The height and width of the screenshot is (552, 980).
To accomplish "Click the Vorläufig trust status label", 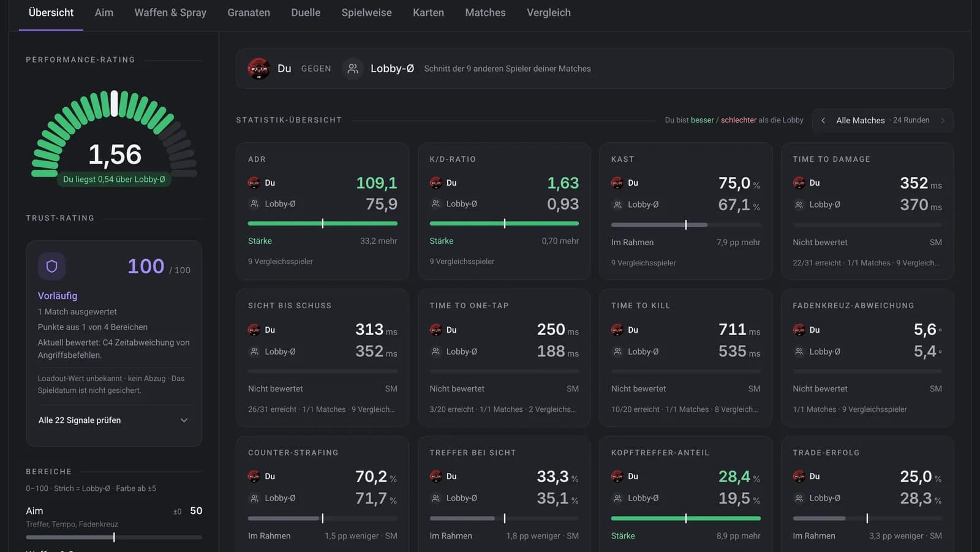I will tap(58, 295).
